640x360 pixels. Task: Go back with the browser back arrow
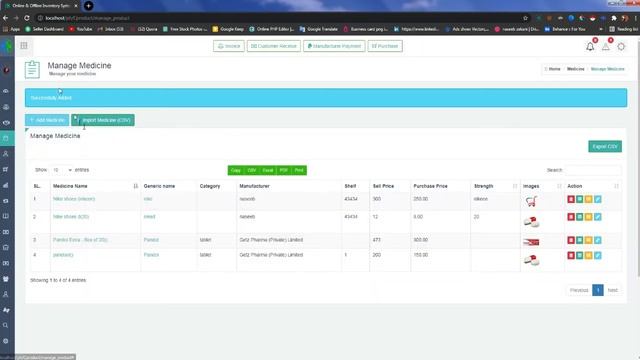[x=5, y=18]
